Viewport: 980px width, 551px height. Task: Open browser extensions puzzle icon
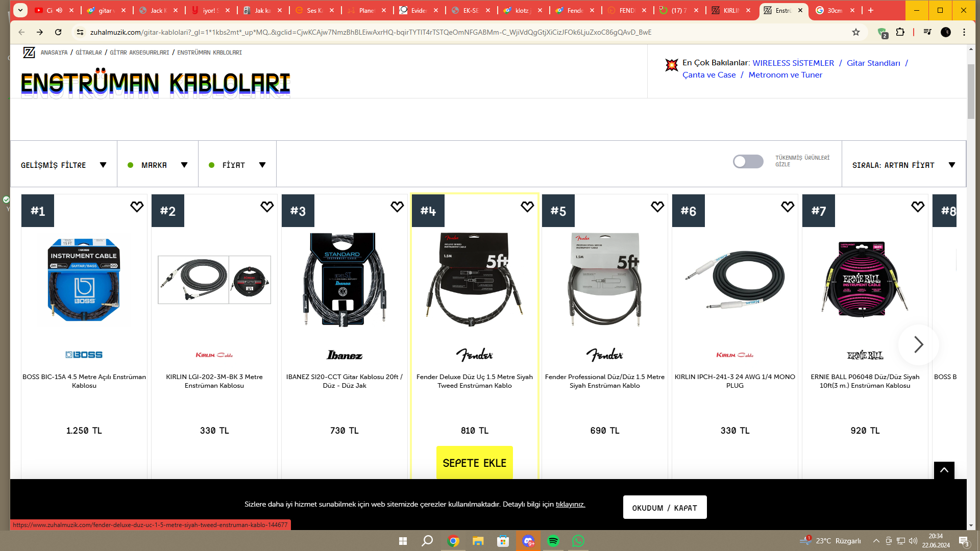(900, 32)
